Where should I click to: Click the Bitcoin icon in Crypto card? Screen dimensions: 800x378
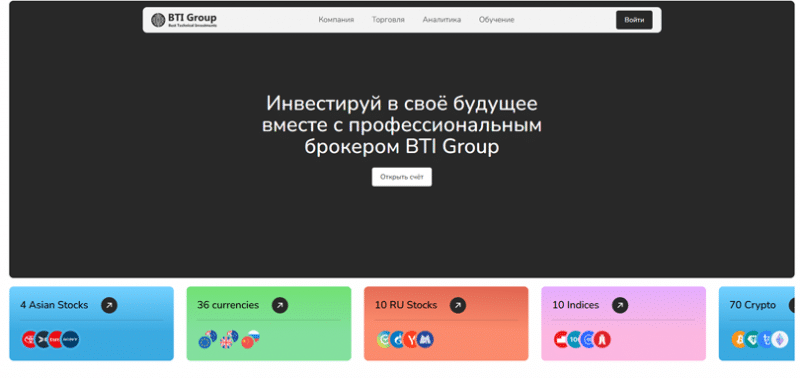pyautogui.click(x=739, y=340)
